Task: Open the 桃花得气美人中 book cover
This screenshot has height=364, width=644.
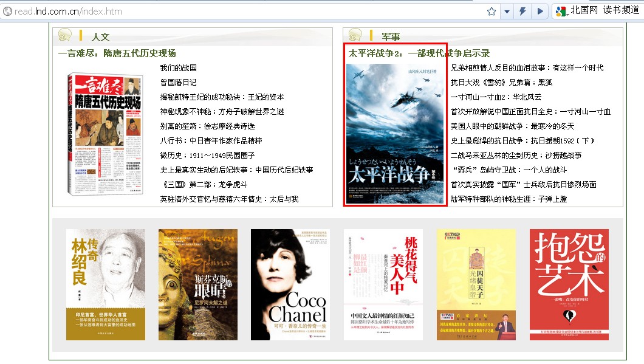Action: click(x=383, y=285)
